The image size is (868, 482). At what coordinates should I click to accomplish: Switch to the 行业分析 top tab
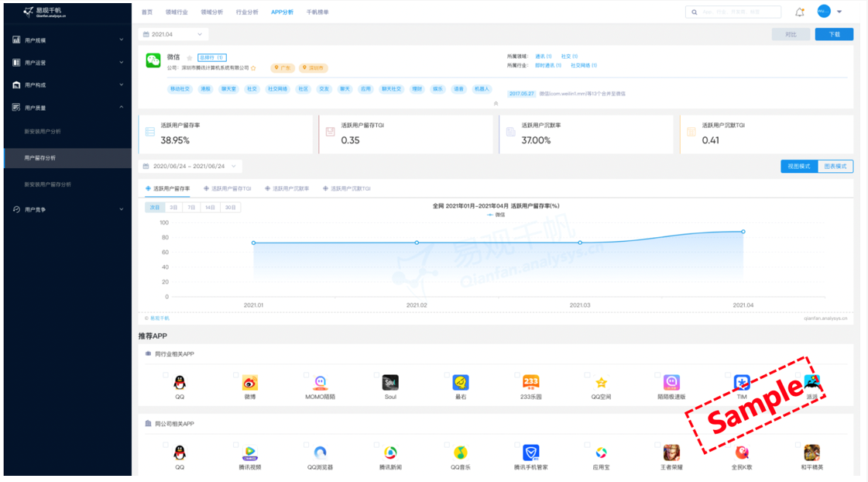(247, 12)
